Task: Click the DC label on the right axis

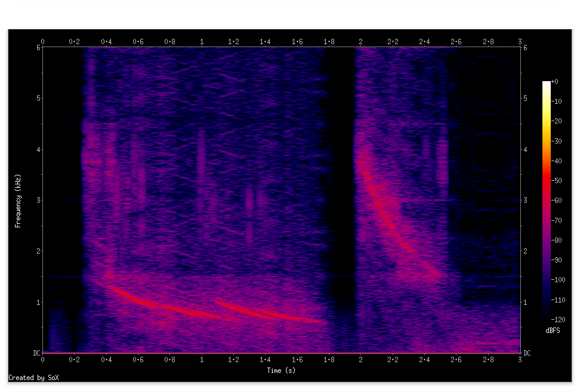Action: [x=526, y=353]
